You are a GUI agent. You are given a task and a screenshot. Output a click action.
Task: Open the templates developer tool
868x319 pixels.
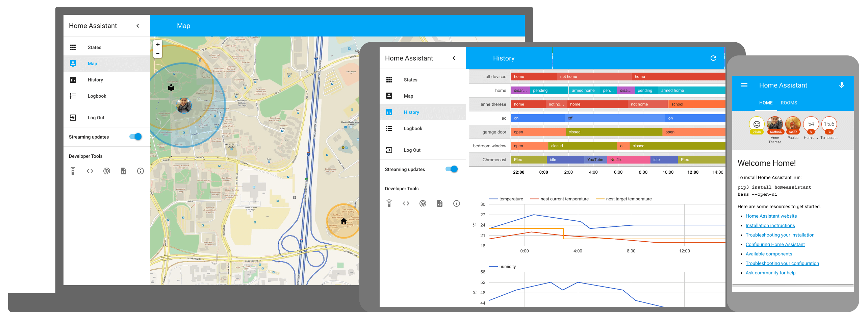(x=123, y=171)
